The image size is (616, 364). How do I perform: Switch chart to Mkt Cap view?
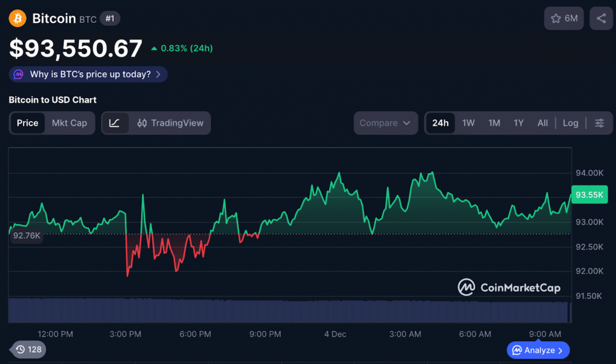click(x=69, y=123)
